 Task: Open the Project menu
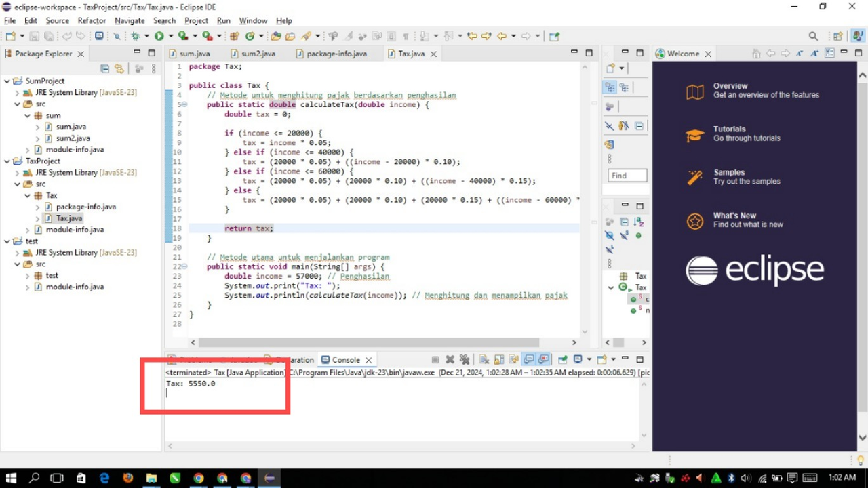coord(197,20)
